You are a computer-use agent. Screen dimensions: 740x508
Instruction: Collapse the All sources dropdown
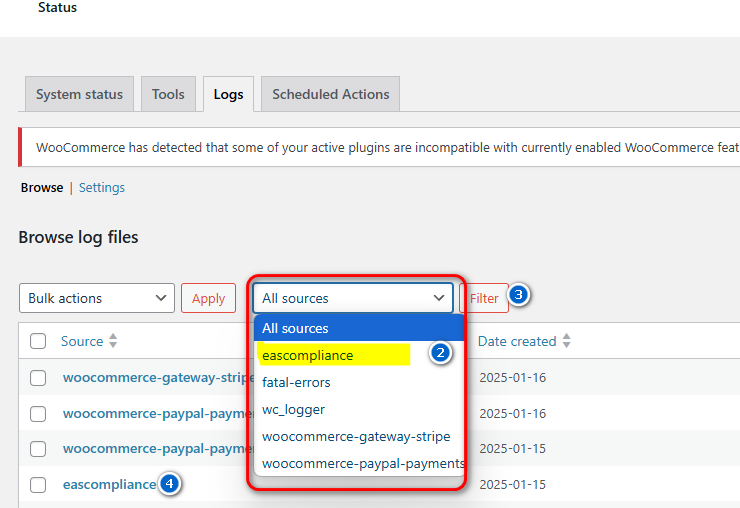click(x=353, y=298)
